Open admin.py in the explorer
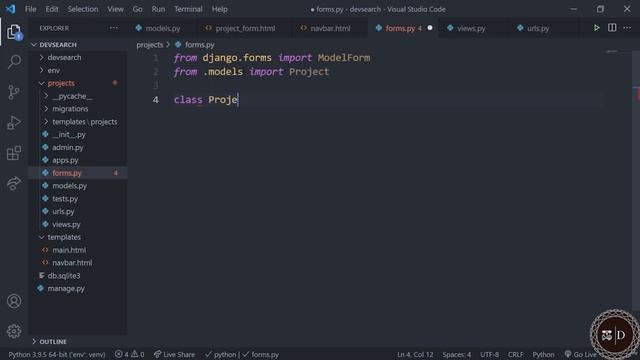640x360 pixels. point(78,147)
